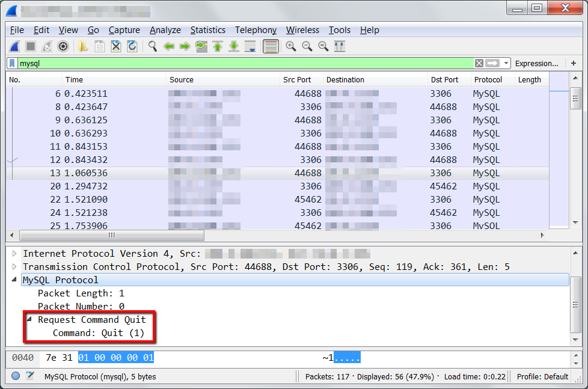Click packet list vertical scrollbar down arrow
The image size is (588, 389).
click(x=575, y=223)
